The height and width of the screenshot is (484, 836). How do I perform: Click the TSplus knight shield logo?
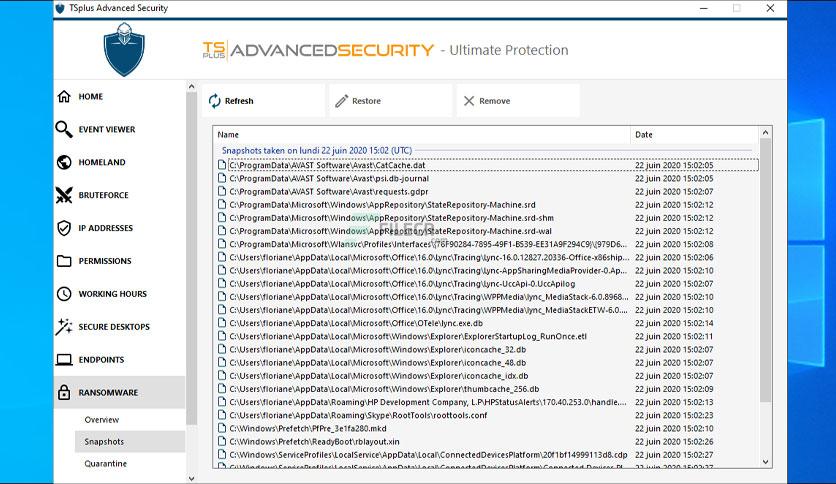(124, 50)
